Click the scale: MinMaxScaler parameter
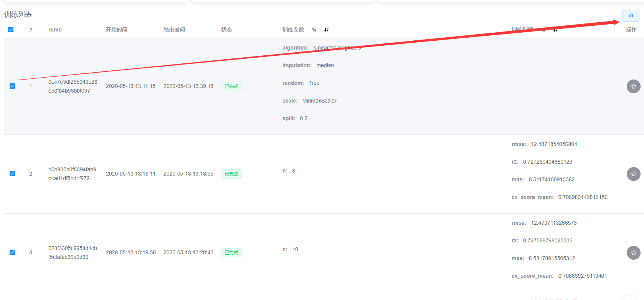The height and width of the screenshot is (300, 644). point(309,101)
